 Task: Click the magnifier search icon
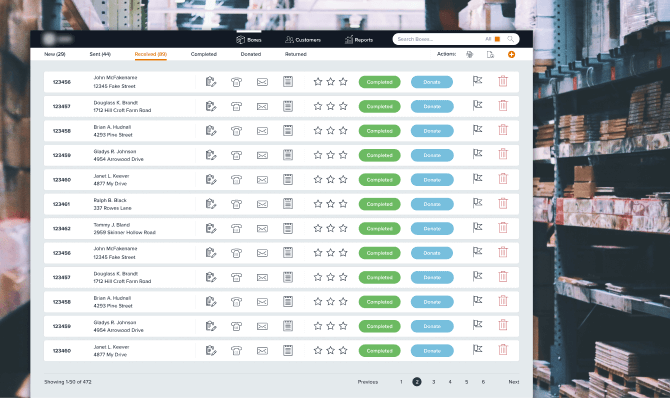[511, 39]
